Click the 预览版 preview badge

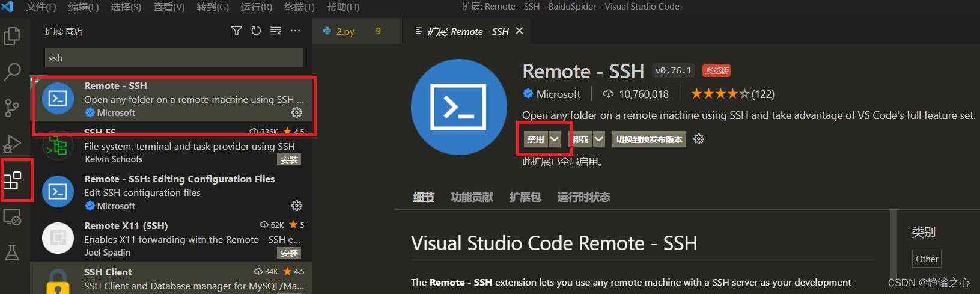point(717,70)
